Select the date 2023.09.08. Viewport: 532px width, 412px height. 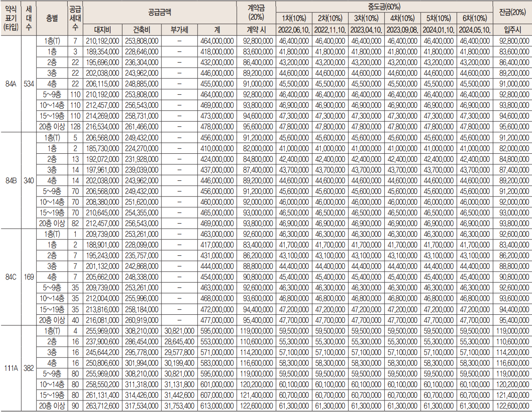point(402,30)
